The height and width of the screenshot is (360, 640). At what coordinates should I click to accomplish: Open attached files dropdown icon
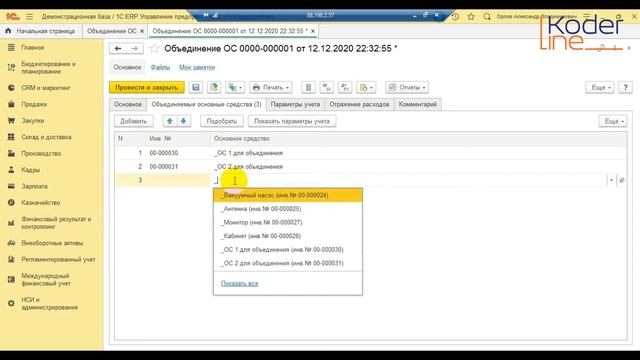click(x=366, y=87)
